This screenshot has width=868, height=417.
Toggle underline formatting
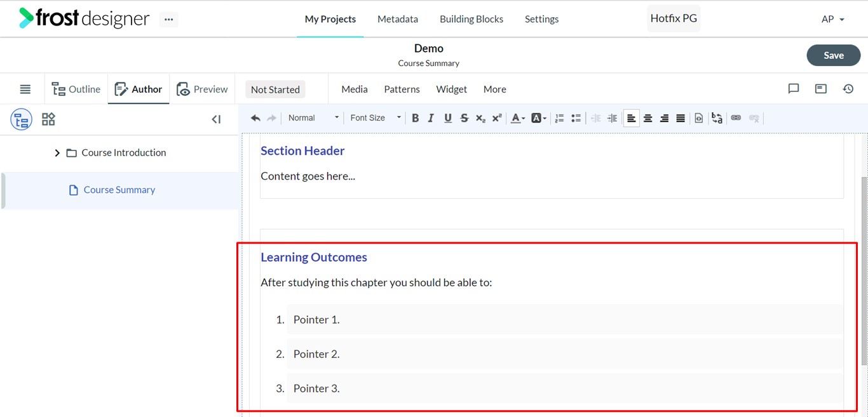448,118
